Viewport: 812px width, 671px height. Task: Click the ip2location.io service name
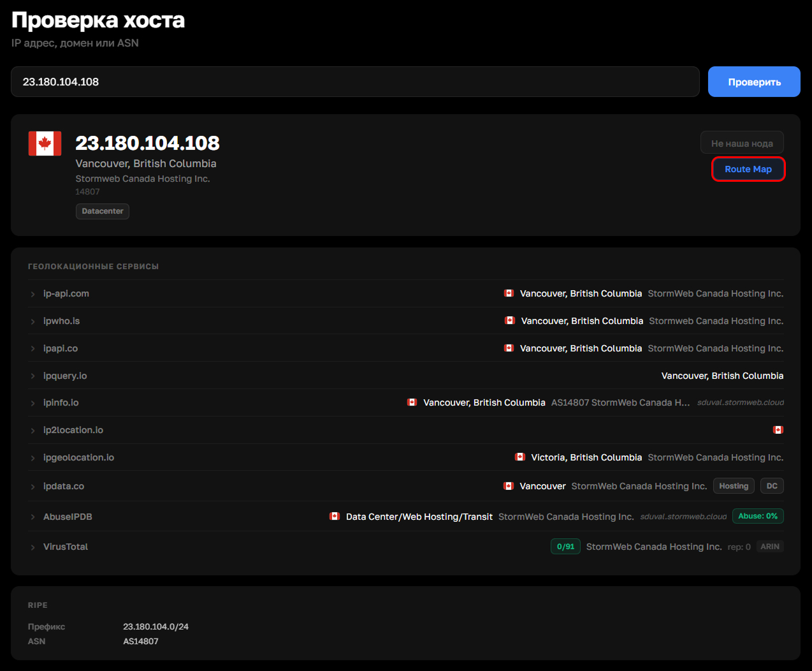[x=73, y=430]
